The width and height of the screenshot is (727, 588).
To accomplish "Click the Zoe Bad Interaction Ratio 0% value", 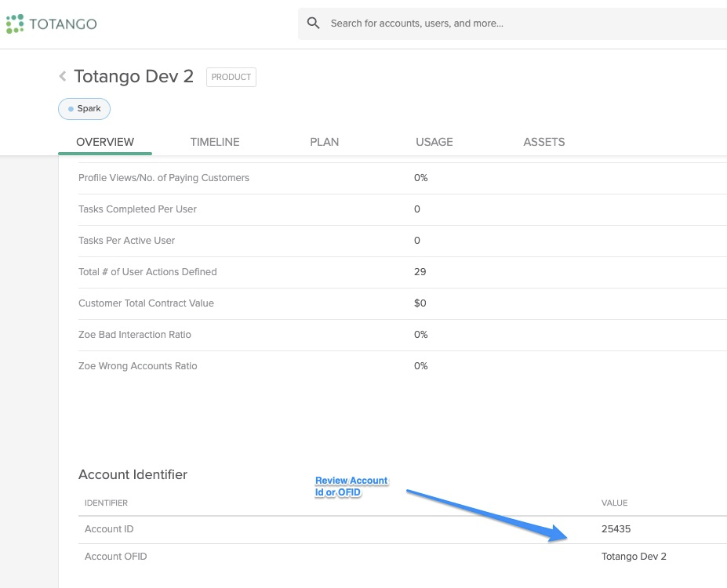I will pyautogui.click(x=421, y=335).
